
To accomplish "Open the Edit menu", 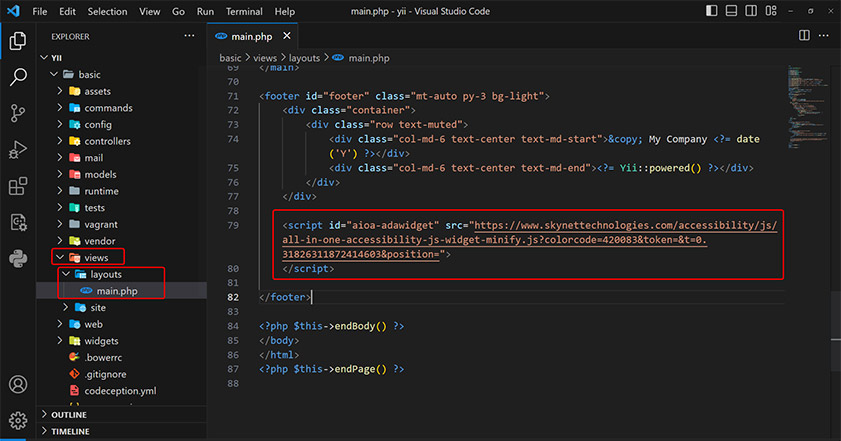I will point(67,11).
